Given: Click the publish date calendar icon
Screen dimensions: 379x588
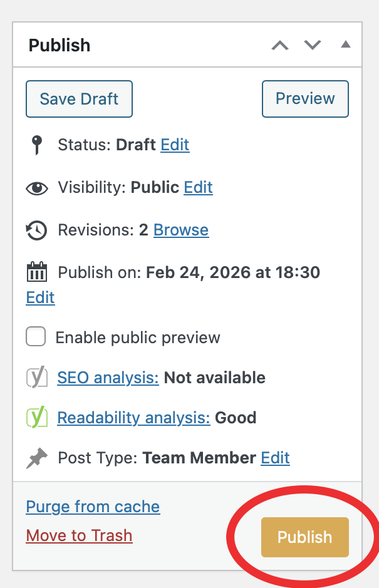Looking at the screenshot, I should (x=37, y=272).
